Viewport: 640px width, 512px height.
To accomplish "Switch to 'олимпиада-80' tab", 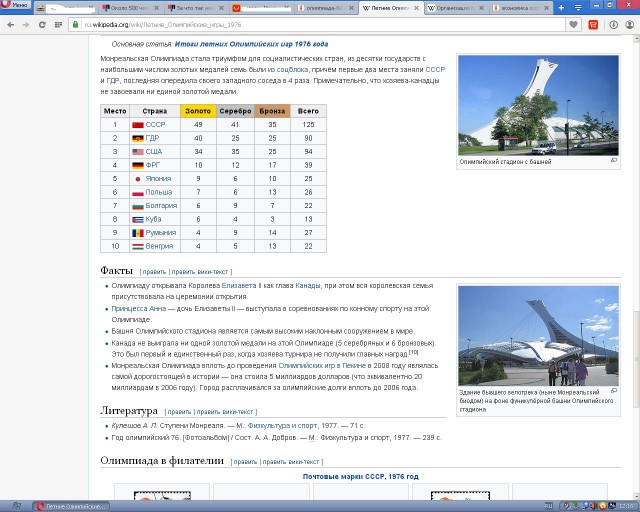I will click(326, 8).
